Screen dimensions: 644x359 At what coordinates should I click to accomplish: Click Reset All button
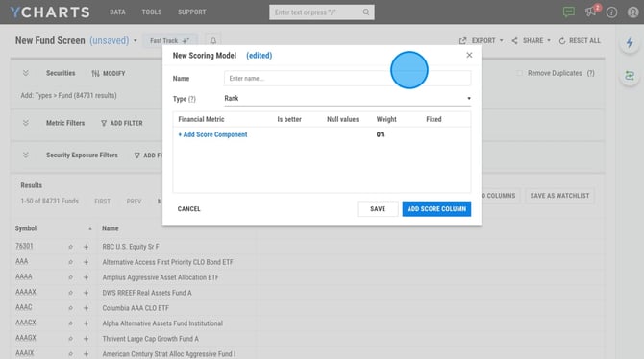click(x=580, y=40)
